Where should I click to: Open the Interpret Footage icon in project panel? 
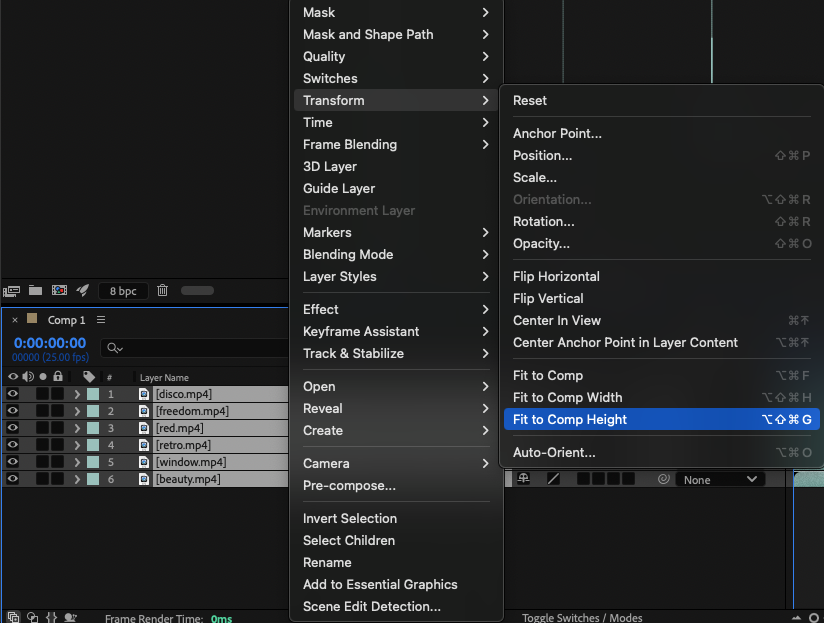click(12, 290)
